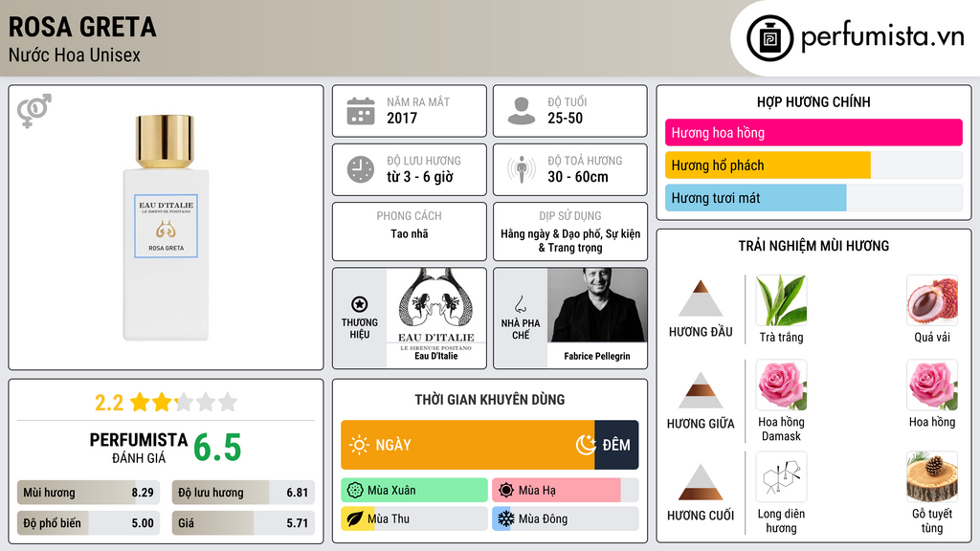Click the dark Đêm usage segment
The image size is (980, 551).
616,445
